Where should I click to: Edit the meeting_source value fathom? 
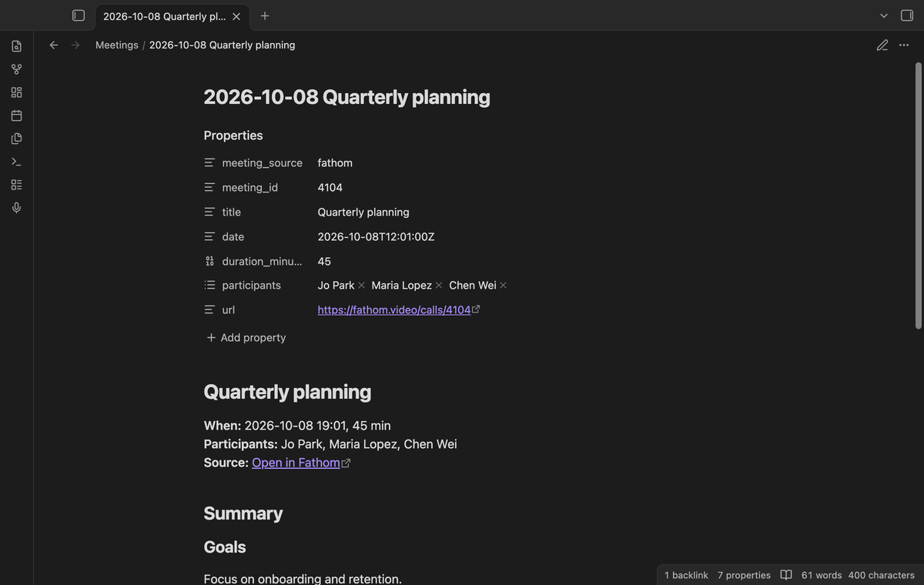(335, 163)
